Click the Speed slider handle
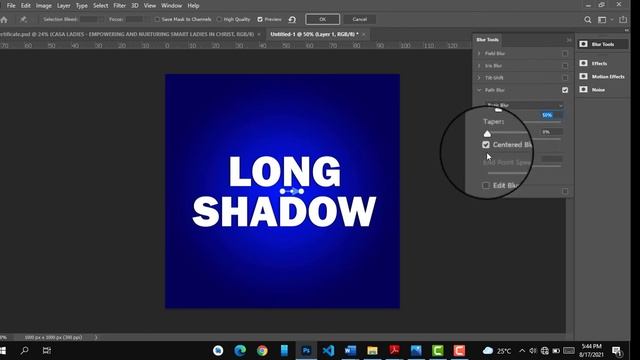 pos(498,109)
